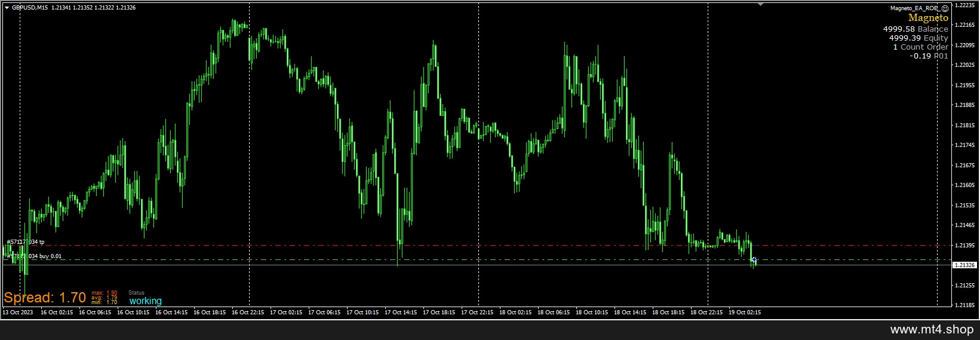The image size is (980, 340).
Task: Click the '4999.58 Balance' line
Action: tap(916, 29)
